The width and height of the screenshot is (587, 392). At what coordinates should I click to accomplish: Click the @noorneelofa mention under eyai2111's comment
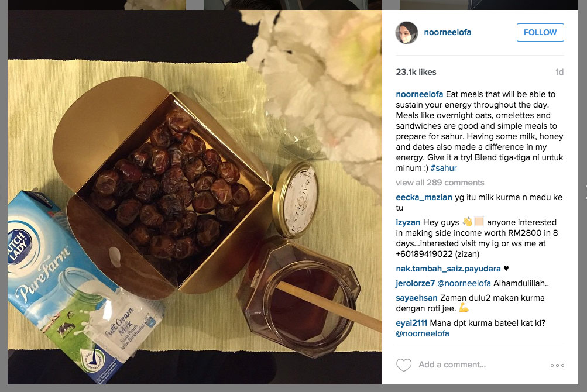pos(423,333)
